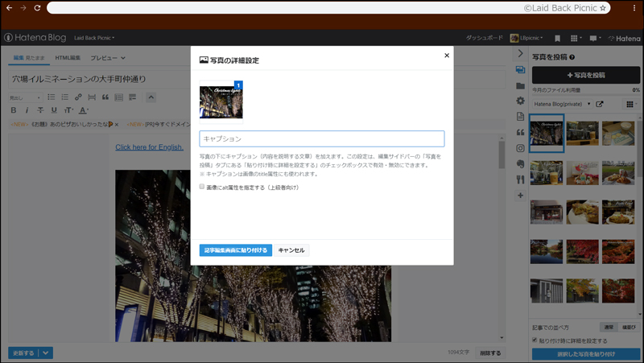Add more sidebar items with plus icon
644x363 pixels.
pyautogui.click(x=520, y=196)
